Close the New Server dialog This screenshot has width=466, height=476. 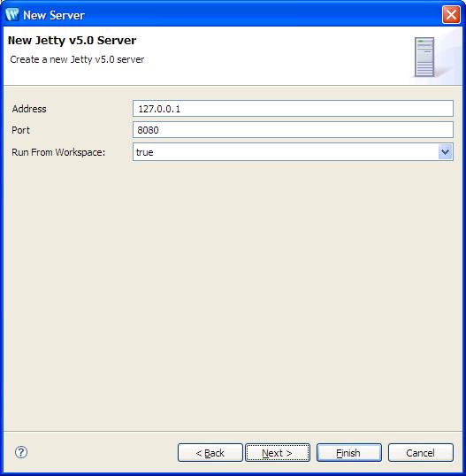click(x=451, y=14)
